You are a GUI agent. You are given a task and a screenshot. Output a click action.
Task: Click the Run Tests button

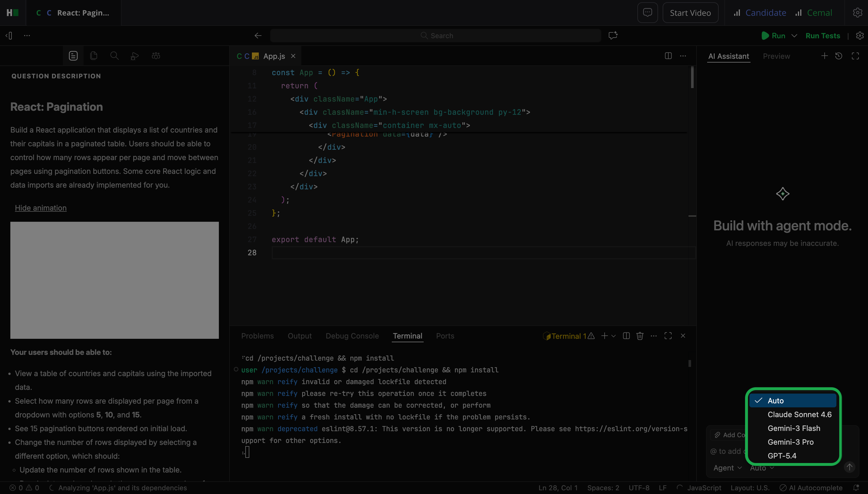pyautogui.click(x=823, y=36)
